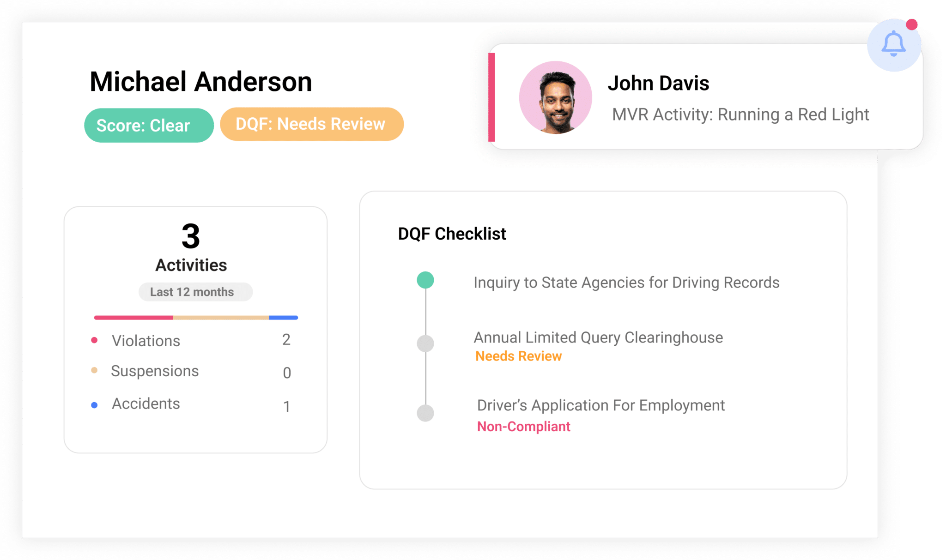946x560 pixels.
Task: Open the Non-Compliant status link
Action: click(523, 427)
